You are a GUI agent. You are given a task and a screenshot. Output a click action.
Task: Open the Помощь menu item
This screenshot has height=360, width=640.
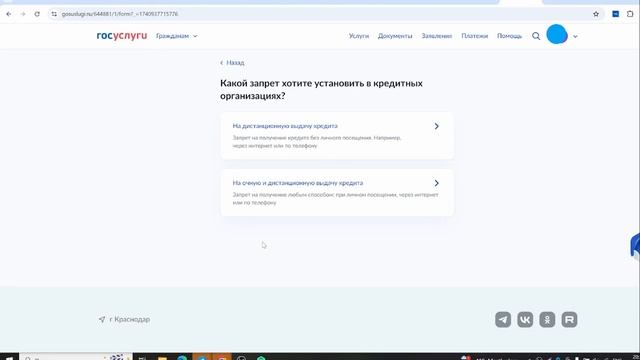tap(509, 36)
